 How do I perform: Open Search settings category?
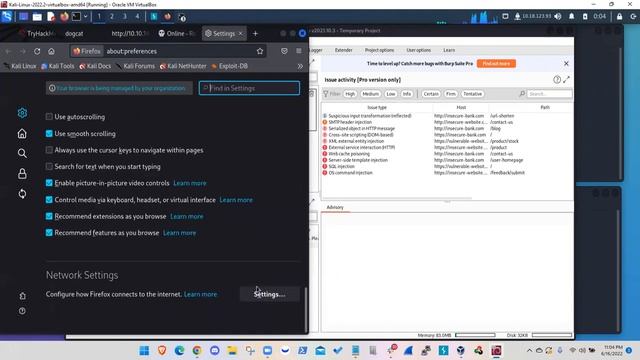coord(22,153)
